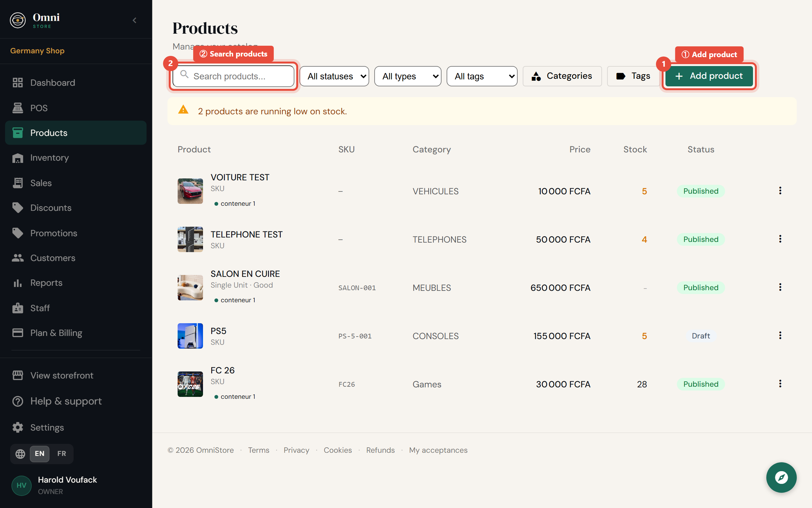This screenshot has width=812, height=508.
Task: Click the SALON EN CUIRE sofa thumbnail
Action: pos(190,288)
